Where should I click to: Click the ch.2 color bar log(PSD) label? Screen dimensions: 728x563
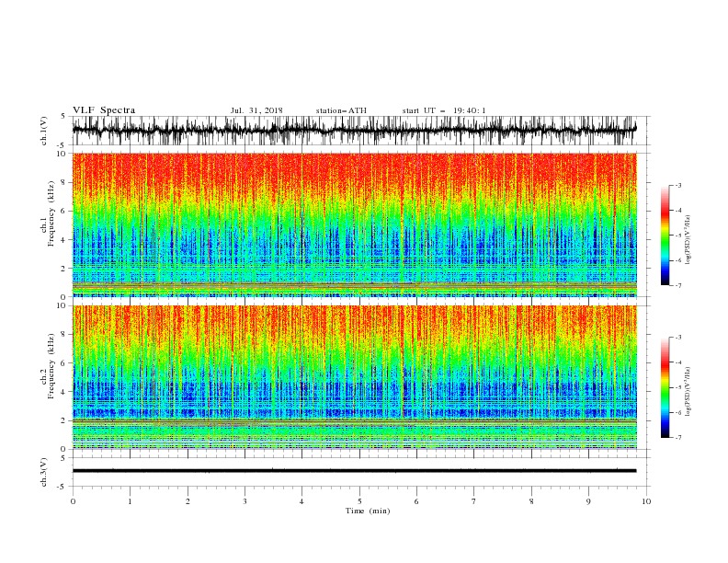[688, 391]
